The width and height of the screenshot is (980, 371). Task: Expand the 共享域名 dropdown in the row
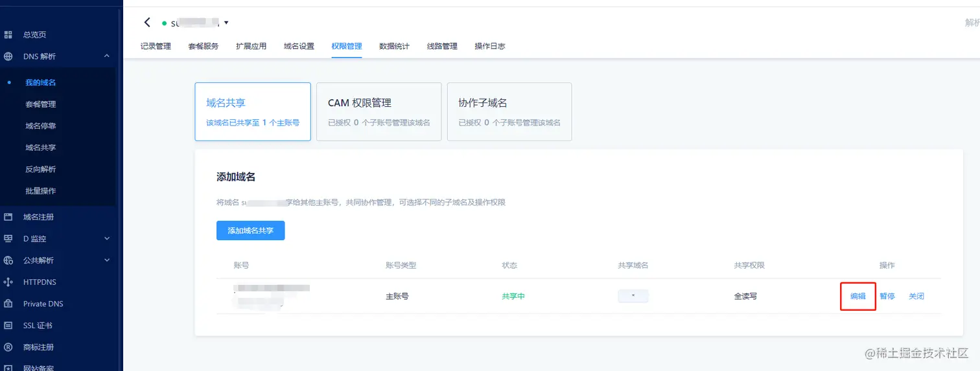[633, 296]
